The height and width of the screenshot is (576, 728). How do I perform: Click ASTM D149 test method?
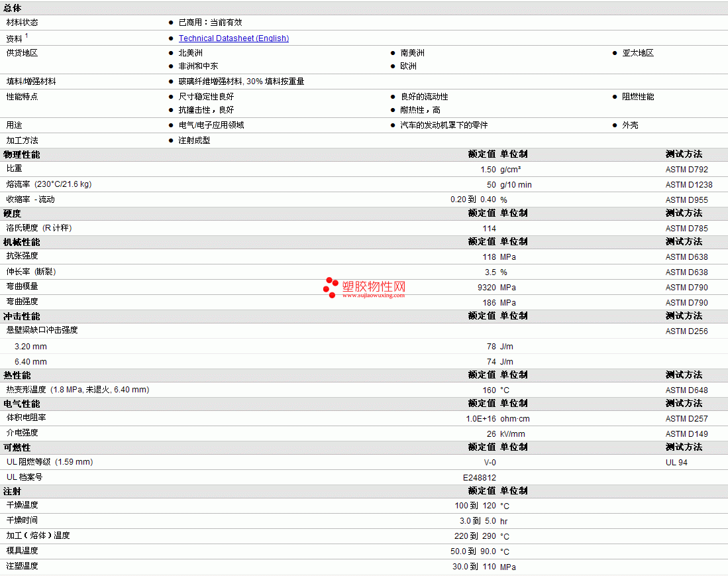pos(687,434)
